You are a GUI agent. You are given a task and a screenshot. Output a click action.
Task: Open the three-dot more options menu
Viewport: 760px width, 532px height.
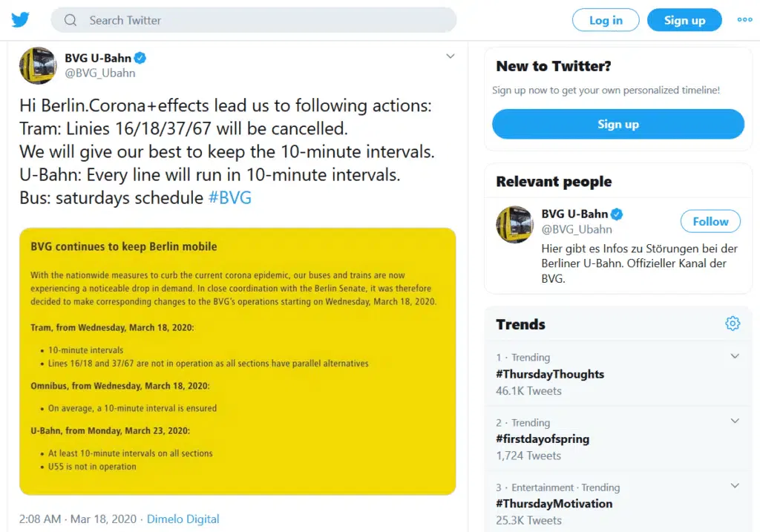(x=744, y=20)
